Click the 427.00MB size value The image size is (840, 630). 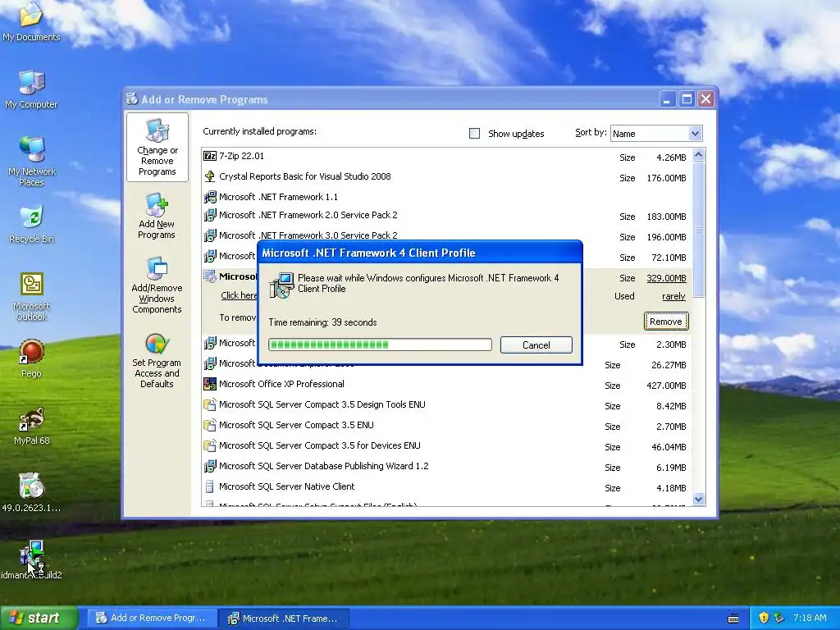666,386
